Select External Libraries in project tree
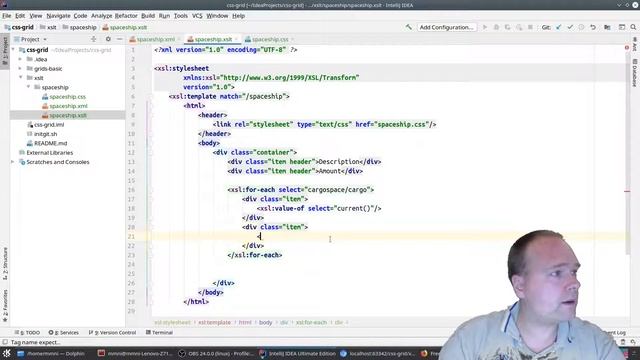640x360 pixels. click(49, 153)
